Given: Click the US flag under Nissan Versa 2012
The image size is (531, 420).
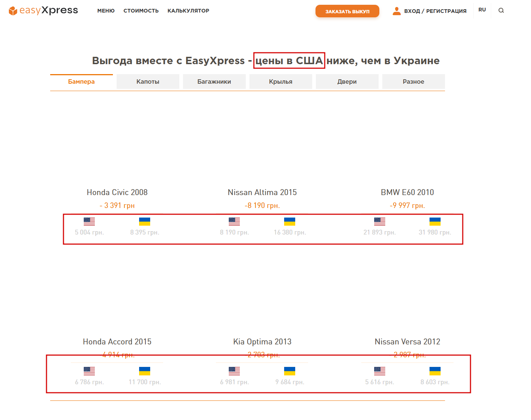Looking at the screenshot, I should click(x=380, y=371).
